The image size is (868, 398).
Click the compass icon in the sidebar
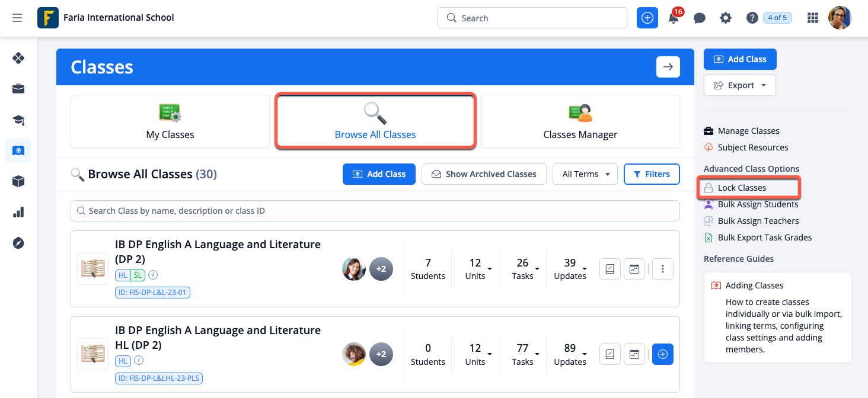point(18,243)
